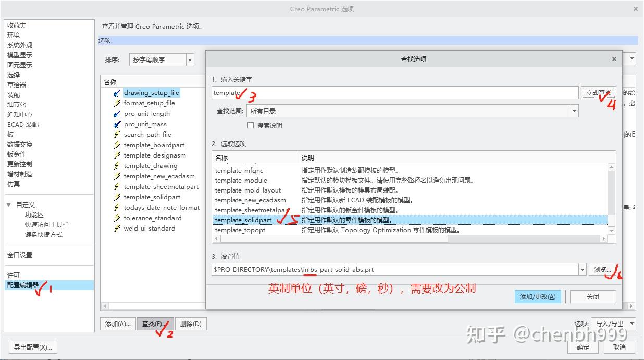Click the blue asterisk icon beside pro_unit_mass
This screenshot has width=644, height=360.
point(118,124)
